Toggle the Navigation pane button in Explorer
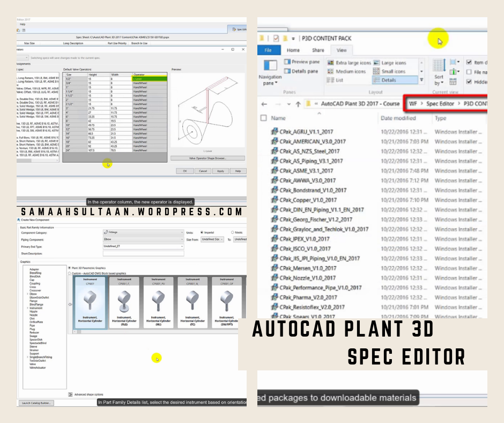Viewport: 504px width, 423px height. pyautogui.click(x=270, y=72)
